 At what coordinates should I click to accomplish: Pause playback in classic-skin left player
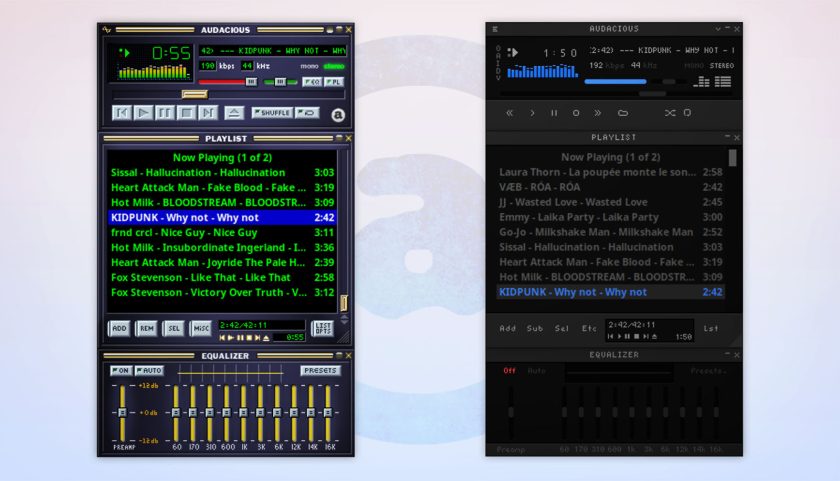click(164, 112)
